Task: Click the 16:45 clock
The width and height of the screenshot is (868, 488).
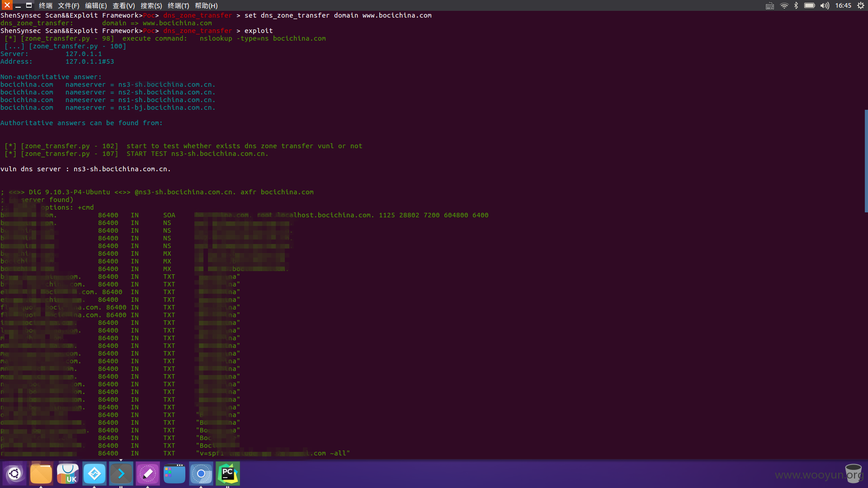Action: tap(843, 5)
